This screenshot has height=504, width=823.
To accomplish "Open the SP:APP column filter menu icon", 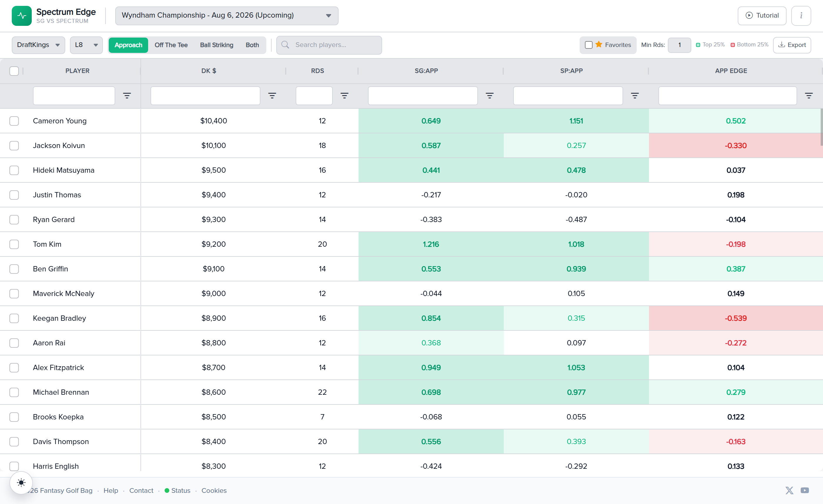I will click(635, 96).
